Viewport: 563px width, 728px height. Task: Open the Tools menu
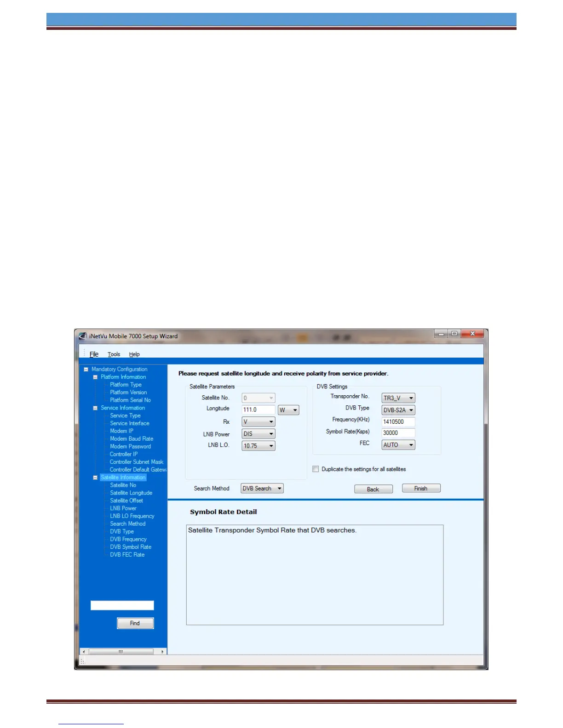tap(114, 354)
